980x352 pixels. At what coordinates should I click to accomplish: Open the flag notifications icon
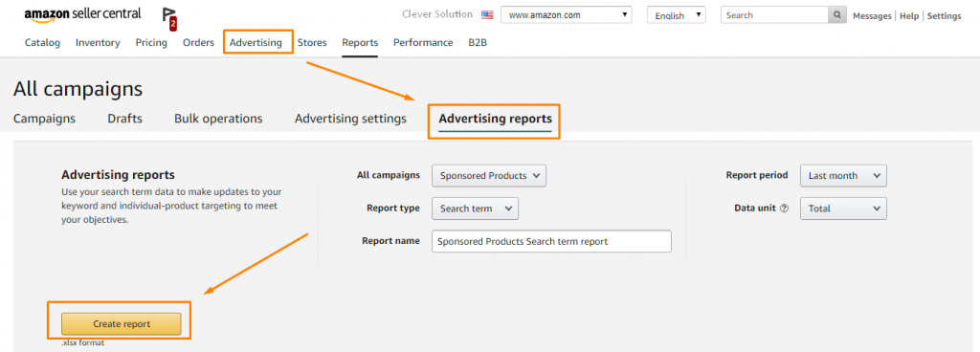point(169,19)
